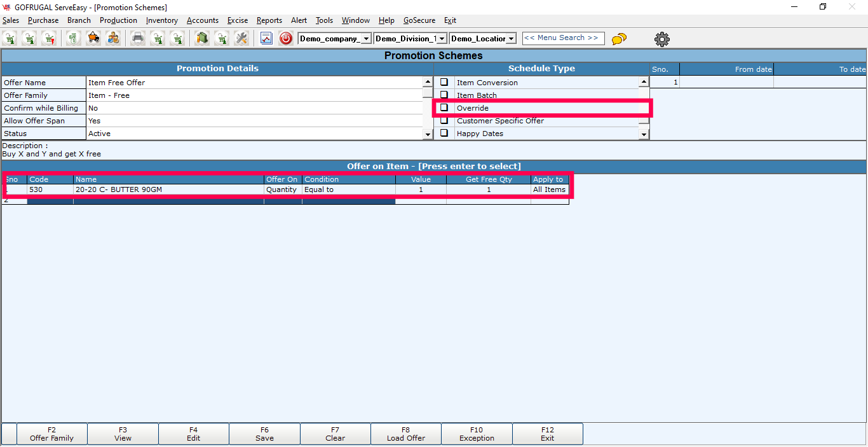Click the empty From date cell in row 1
The image size is (868, 447).
tap(726, 82)
